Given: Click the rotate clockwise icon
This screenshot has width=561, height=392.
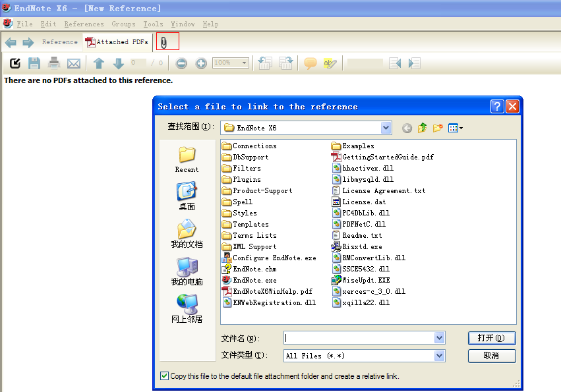Looking at the screenshot, I should [286, 63].
